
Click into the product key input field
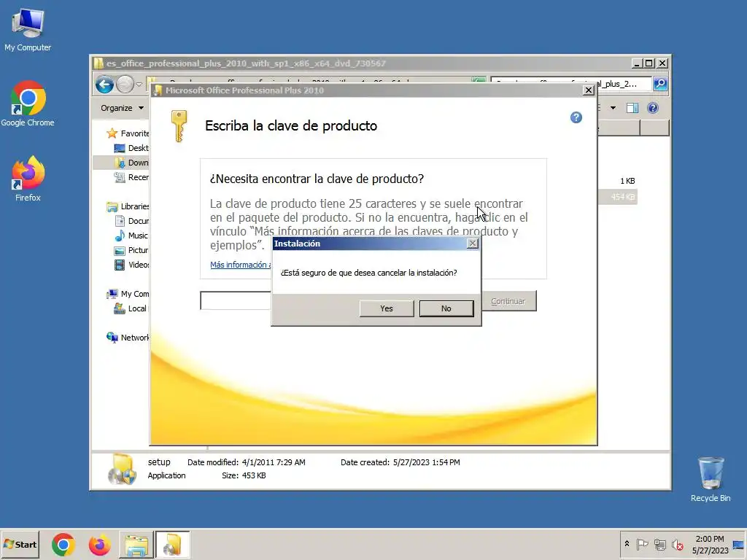[x=236, y=300]
